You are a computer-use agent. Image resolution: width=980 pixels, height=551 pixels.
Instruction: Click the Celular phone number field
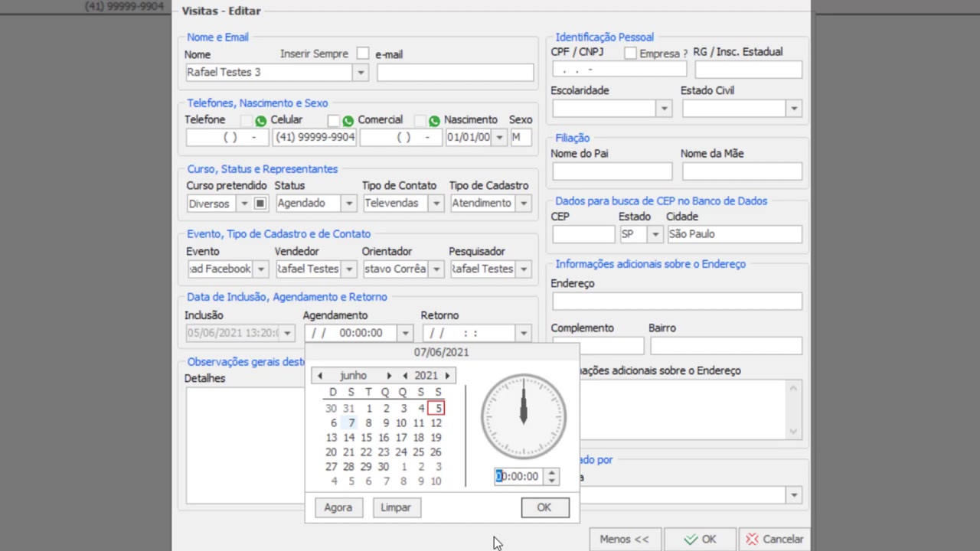[x=314, y=138]
